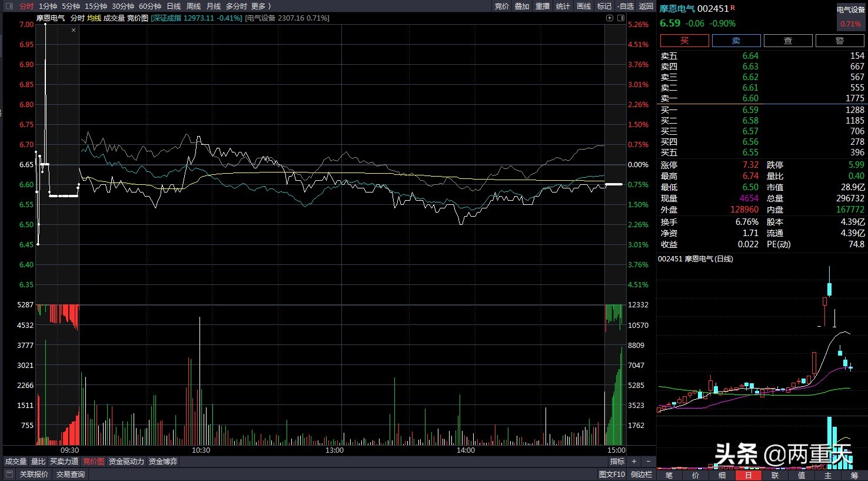This screenshot has width=868, height=481.
Task: Click the 卖一 ask price 6.60 row
Action: coord(762,98)
